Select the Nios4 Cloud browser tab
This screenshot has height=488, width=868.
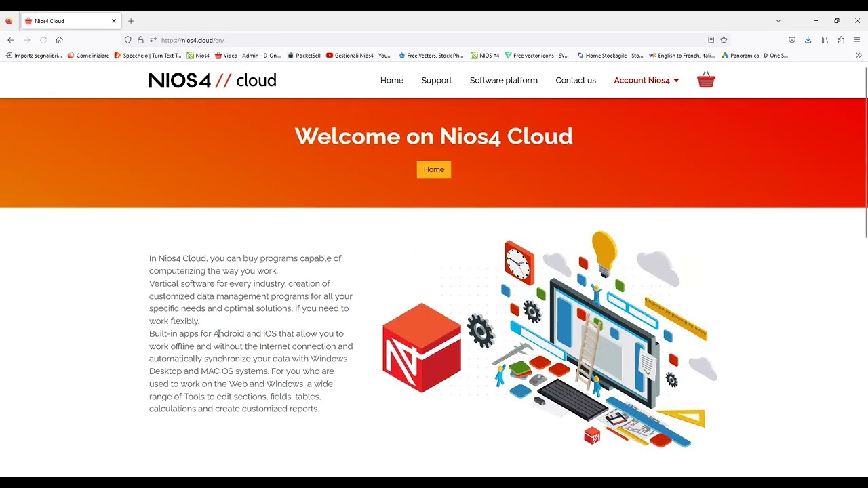pyautogui.click(x=71, y=21)
